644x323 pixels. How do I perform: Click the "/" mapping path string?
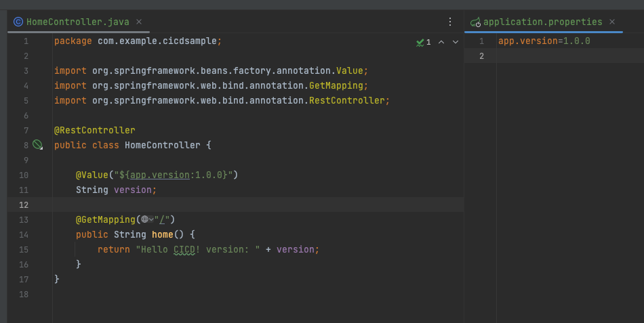[162, 219]
